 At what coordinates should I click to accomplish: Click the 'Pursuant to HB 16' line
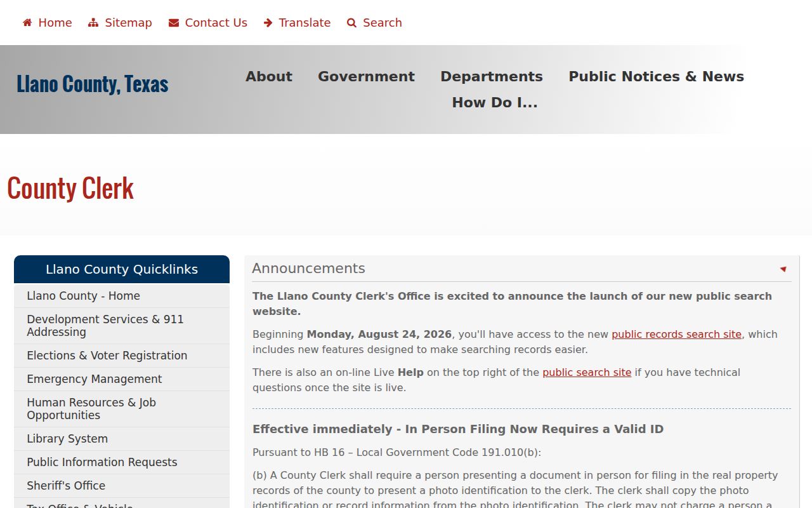point(396,452)
